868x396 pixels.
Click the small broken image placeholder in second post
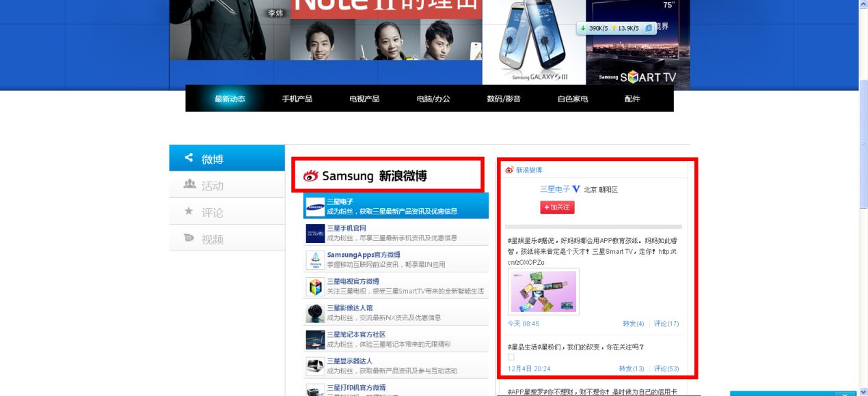[511, 357]
